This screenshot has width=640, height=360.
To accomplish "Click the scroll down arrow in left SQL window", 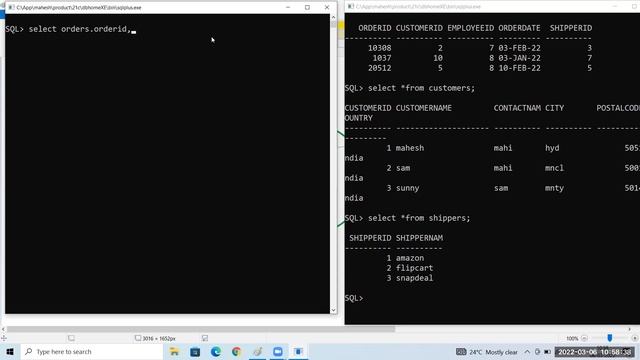I will [333, 310].
